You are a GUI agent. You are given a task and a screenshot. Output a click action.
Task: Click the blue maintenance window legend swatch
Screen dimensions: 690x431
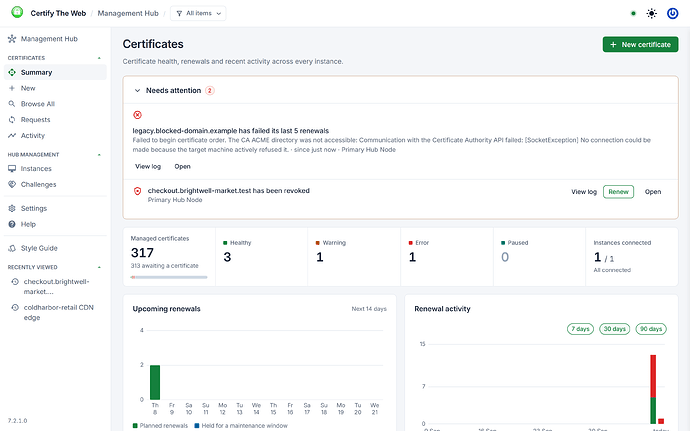click(x=197, y=426)
